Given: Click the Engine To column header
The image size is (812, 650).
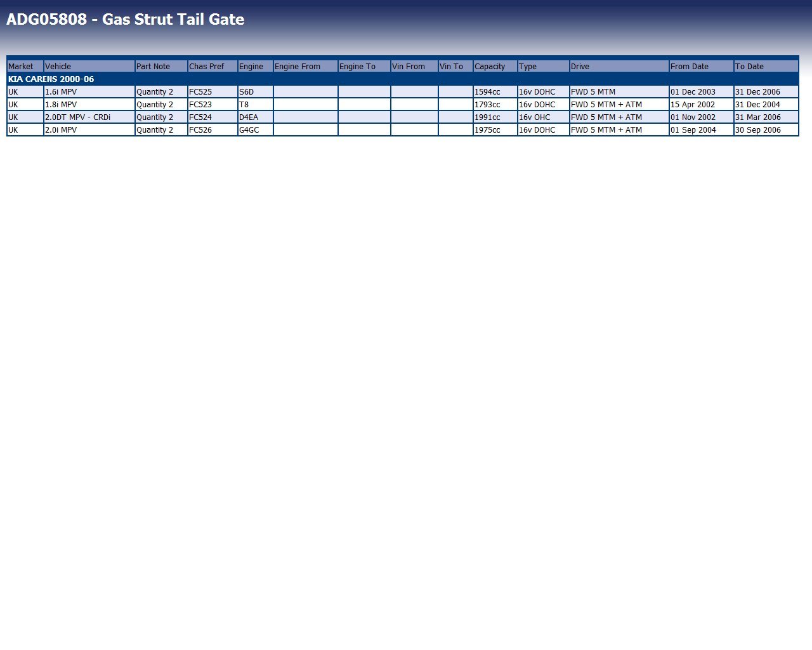Looking at the screenshot, I should coord(364,66).
